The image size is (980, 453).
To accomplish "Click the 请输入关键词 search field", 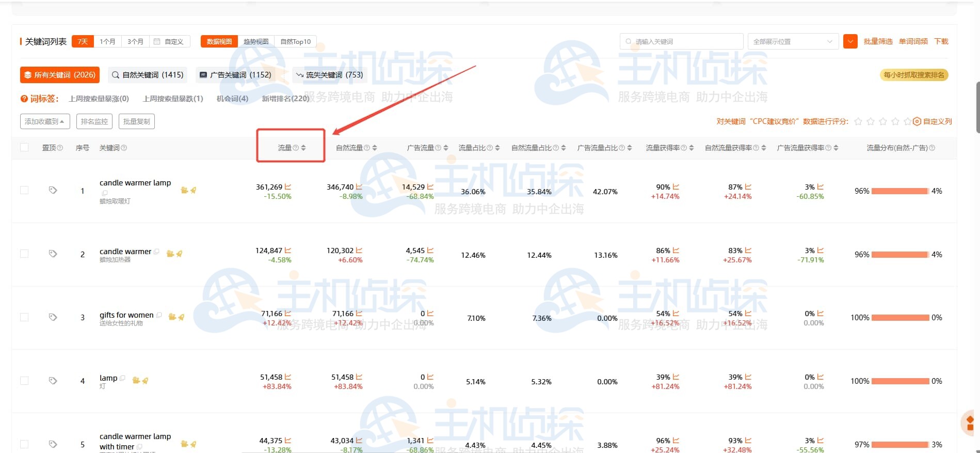I will 681,41.
